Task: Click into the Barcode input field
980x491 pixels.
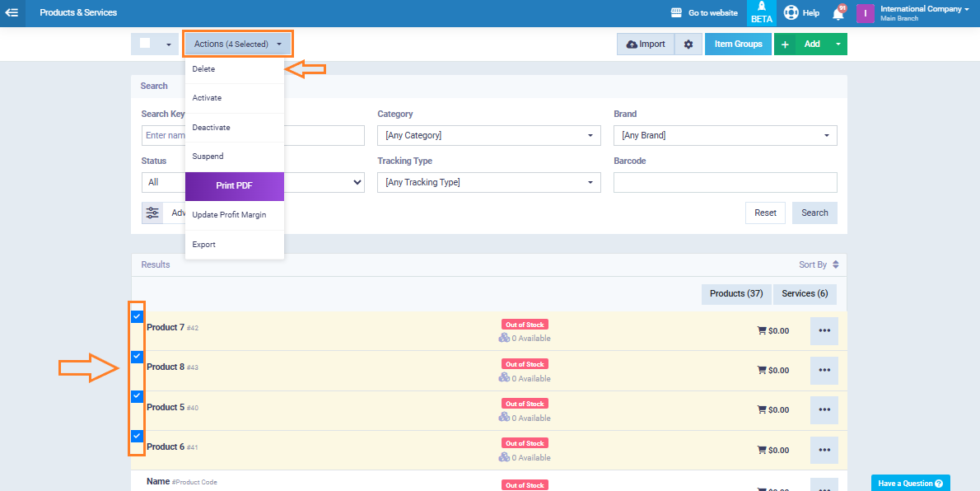Action: tap(725, 182)
